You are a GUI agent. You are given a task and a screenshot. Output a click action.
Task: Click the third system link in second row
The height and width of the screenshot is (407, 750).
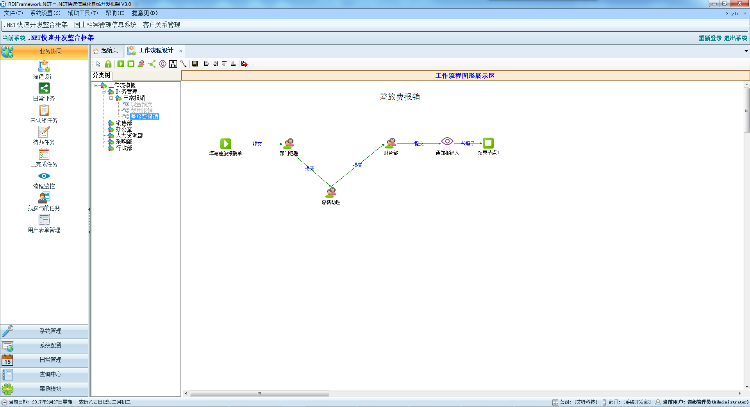point(161,24)
